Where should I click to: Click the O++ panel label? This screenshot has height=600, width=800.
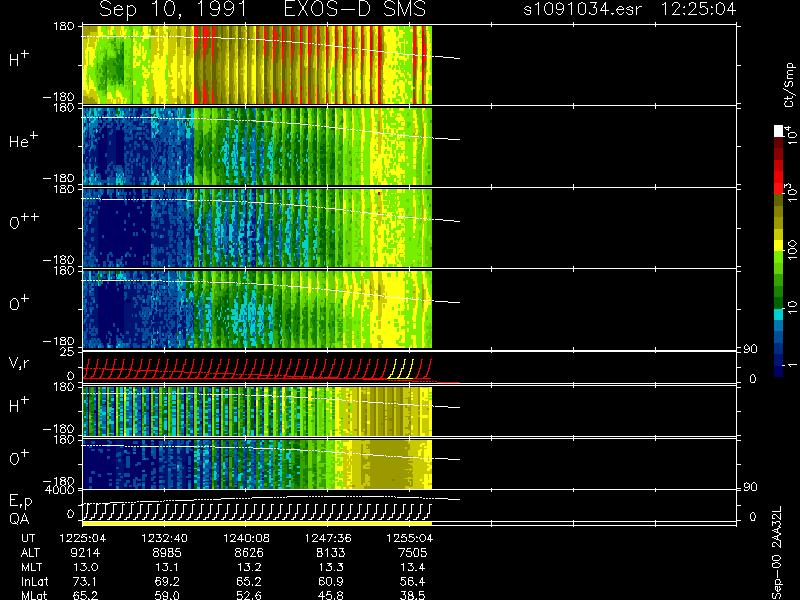pyautogui.click(x=23, y=222)
